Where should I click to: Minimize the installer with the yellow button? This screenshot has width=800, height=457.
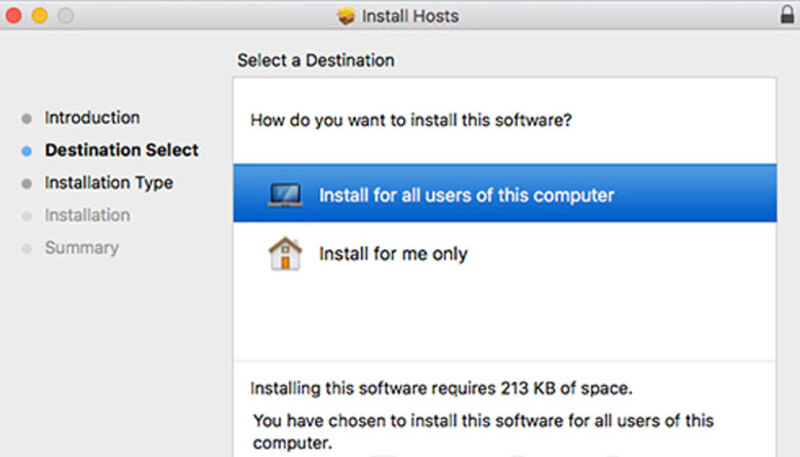(40, 16)
